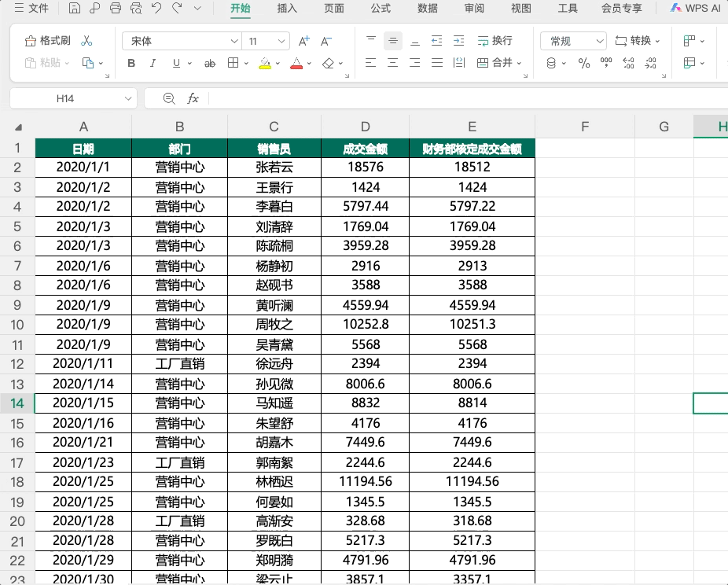Click the distributed alignment icon
Image resolution: width=728 pixels, height=585 pixels.
(x=458, y=63)
